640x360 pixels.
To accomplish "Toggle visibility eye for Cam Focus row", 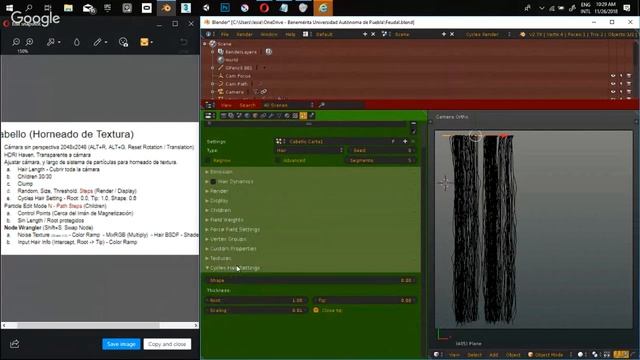I will click(613, 76).
